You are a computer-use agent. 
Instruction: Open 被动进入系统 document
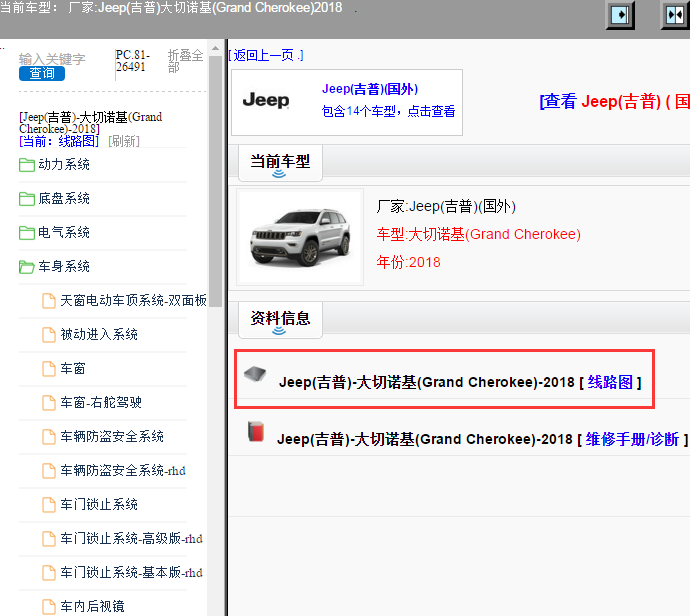click(x=99, y=334)
